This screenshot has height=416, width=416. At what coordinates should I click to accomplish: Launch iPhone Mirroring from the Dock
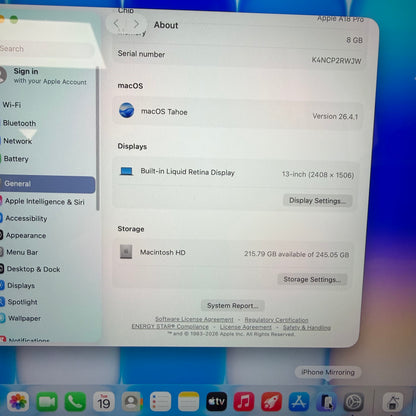(x=326, y=402)
